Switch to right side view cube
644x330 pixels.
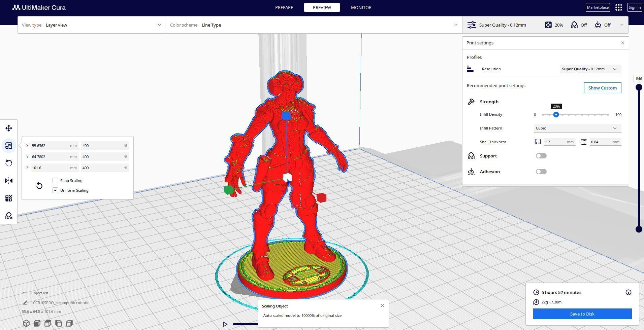click(x=69, y=323)
